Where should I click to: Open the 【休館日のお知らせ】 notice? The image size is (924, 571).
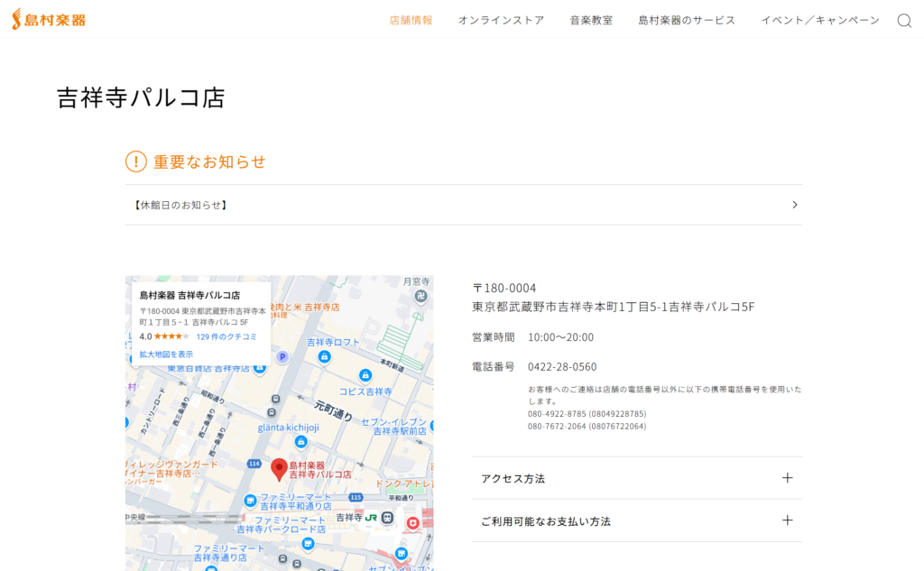pyautogui.click(x=463, y=205)
